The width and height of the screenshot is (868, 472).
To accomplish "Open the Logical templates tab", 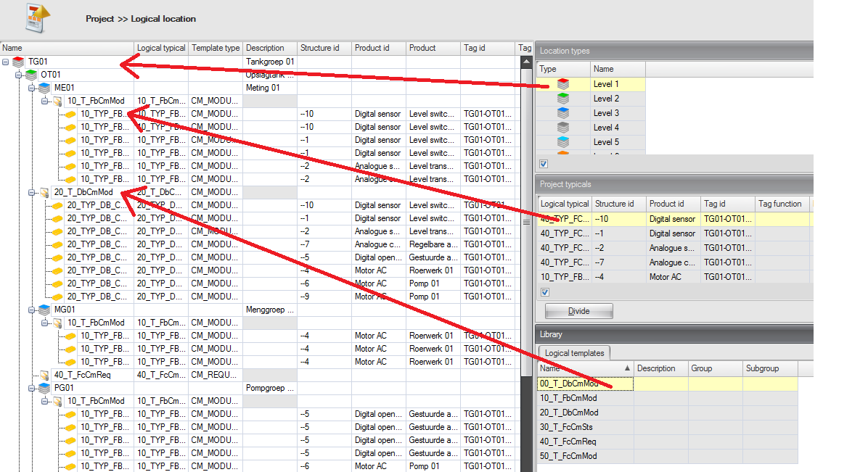I will (x=573, y=353).
